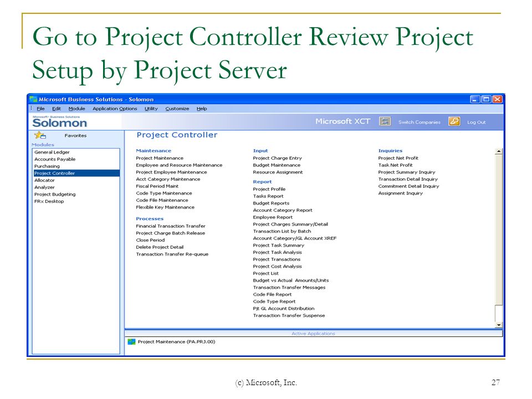Image resolution: width=532 pixels, height=399 pixels.
Task: Select the FRx Desktop module
Action: [x=49, y=201]
